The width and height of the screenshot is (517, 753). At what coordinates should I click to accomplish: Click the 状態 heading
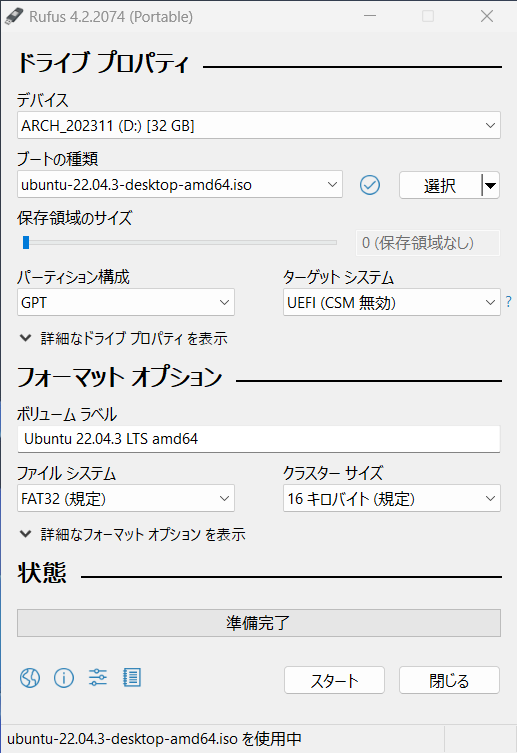pos(42,573)
